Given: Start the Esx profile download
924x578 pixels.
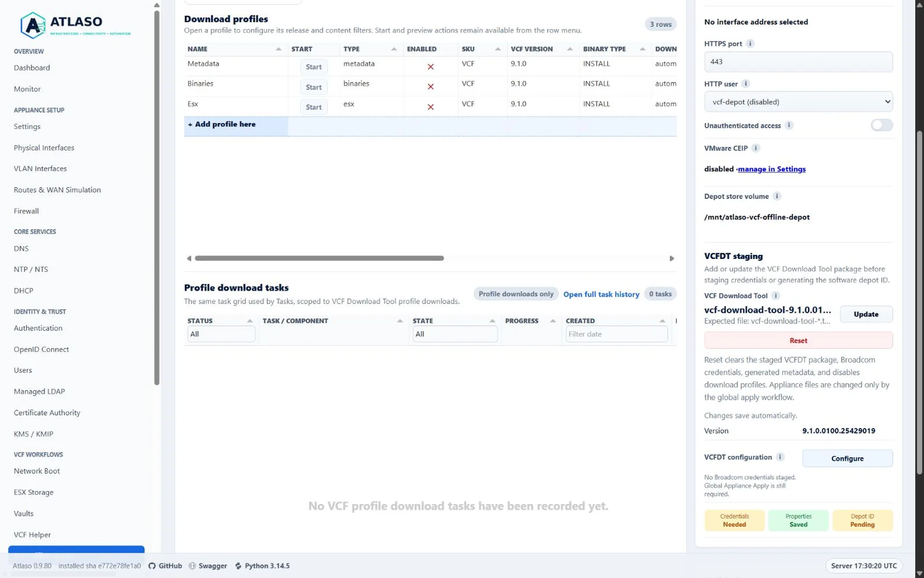Looking at the screenshot, I should 314,107.
